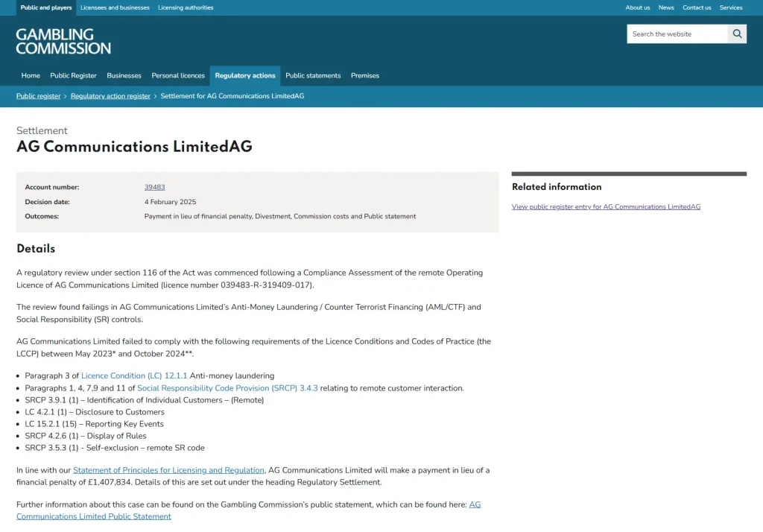Open account number 39483 link
The width and height of the screenshot is (763, 532).
coord(155,187)
